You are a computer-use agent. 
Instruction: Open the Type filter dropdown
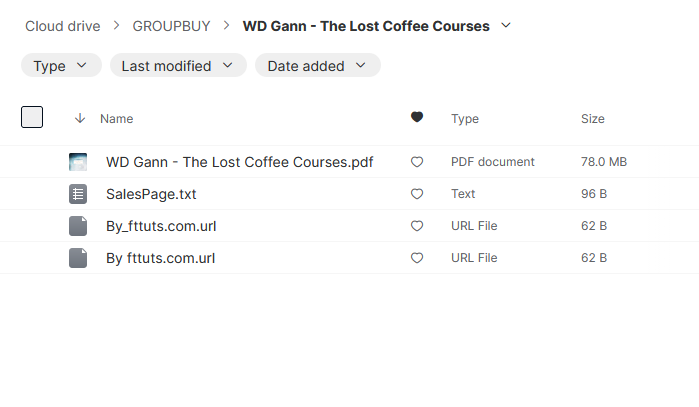pyautogui.click(x=61, y=66)
